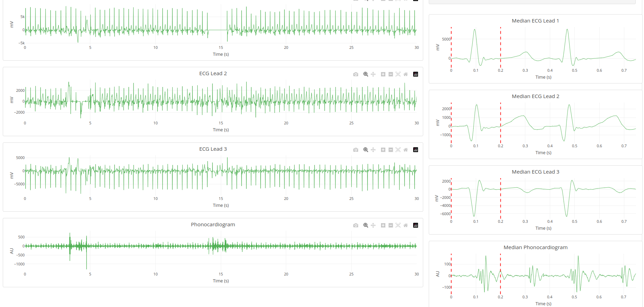Reset axes on ECG Lead 2 chart
644x307 pixels.
406,74
